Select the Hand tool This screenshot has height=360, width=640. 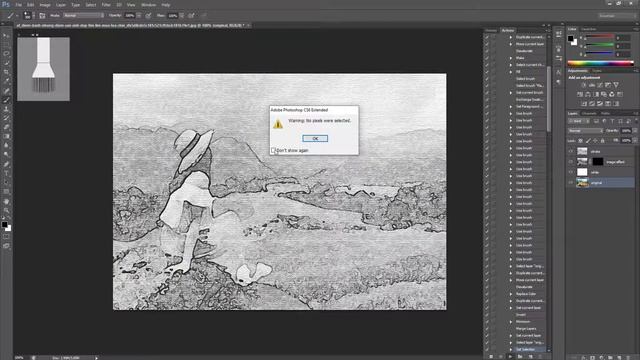6,202
